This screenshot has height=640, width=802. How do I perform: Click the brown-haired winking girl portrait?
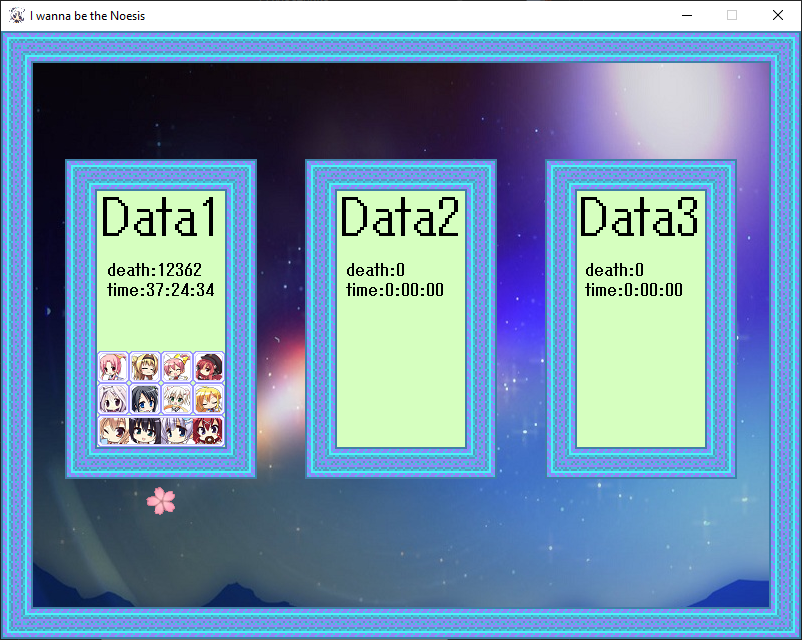(x=113, y=431)
